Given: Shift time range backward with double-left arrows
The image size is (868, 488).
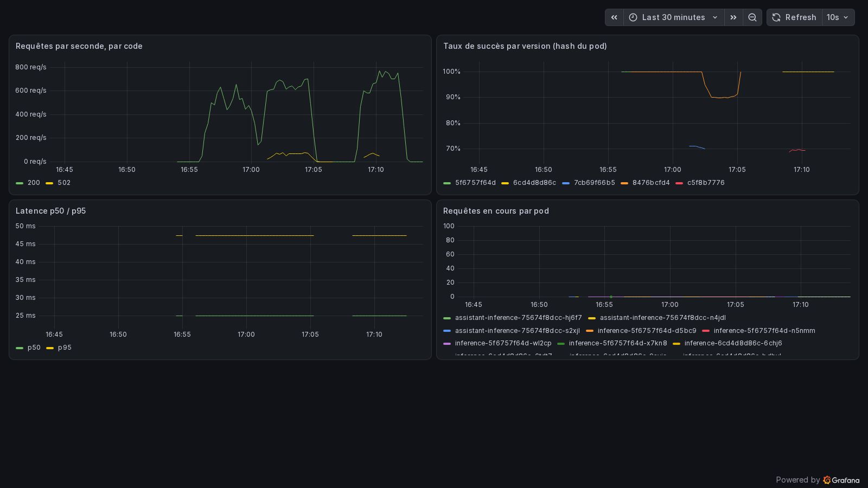Looking at the screenshot, I should click(x=614, y=17).
